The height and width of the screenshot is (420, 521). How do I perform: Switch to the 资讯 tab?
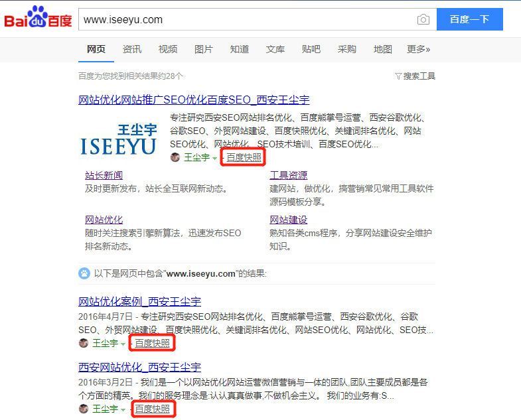pos(132,49)
